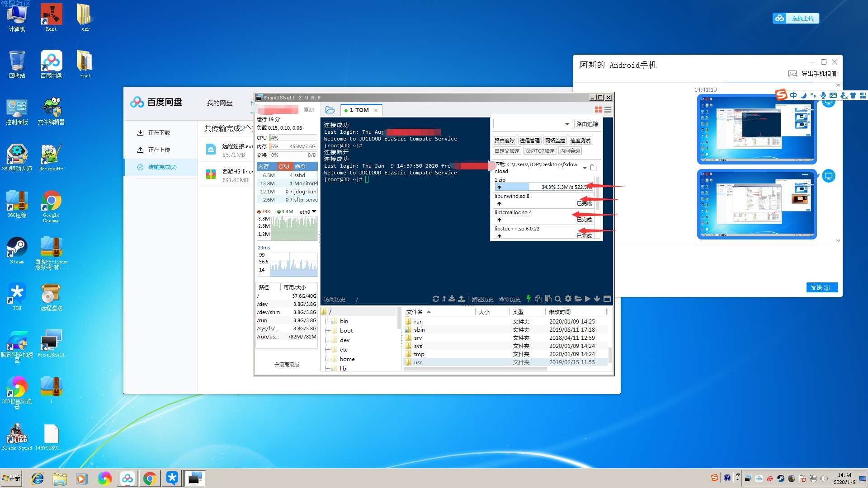Open the hamburger menu in FinalShell
Screen dimensions: 868x488
coord(608,109)
